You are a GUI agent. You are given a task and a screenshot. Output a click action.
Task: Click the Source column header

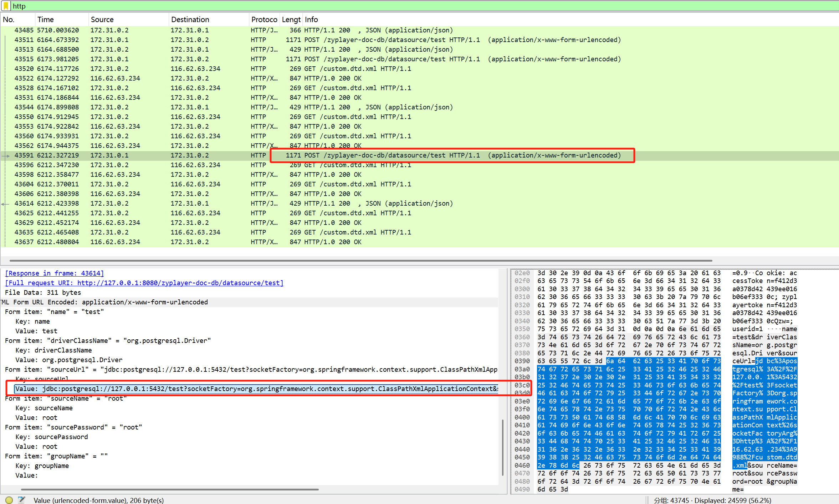[102, 20]
